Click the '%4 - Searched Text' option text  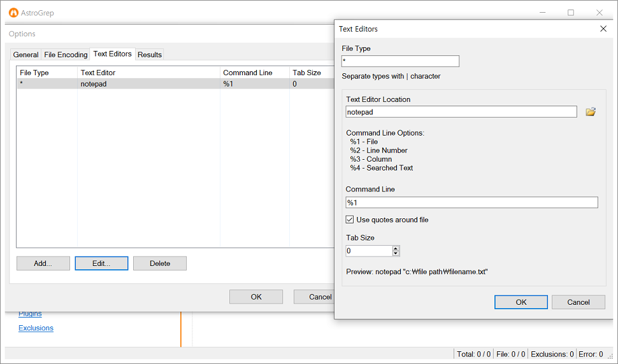point(382,167)
